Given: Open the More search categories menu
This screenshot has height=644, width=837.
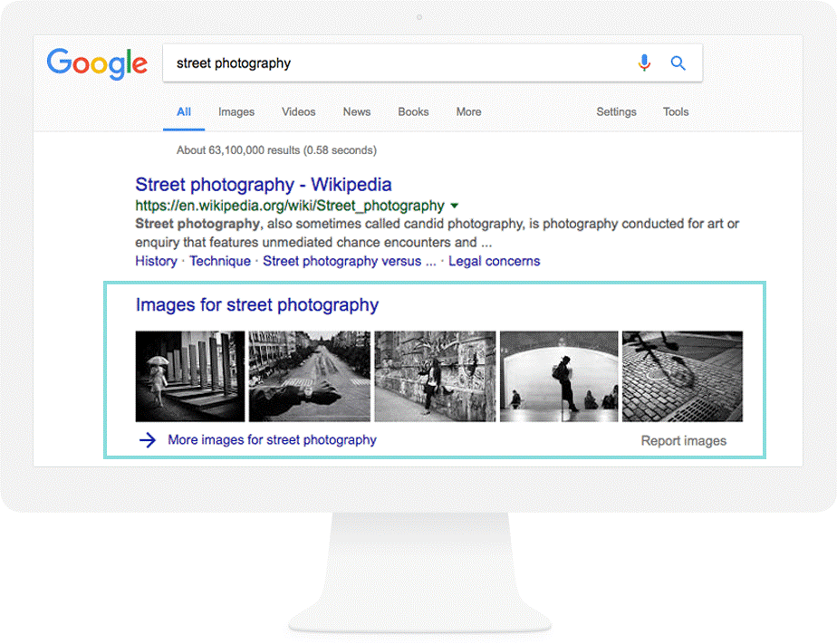Looking at the screenshot, I should [468, 112].
